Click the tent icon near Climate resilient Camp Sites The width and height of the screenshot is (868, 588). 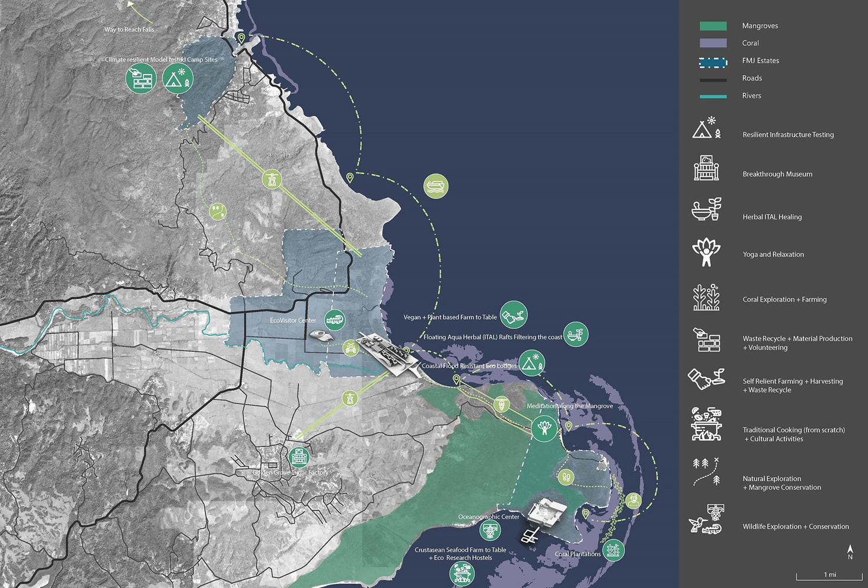(177, 79)
